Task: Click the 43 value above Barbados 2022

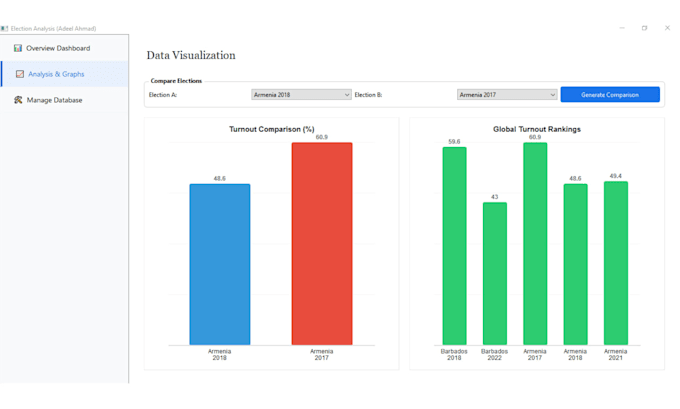Action: click(495, 197)
